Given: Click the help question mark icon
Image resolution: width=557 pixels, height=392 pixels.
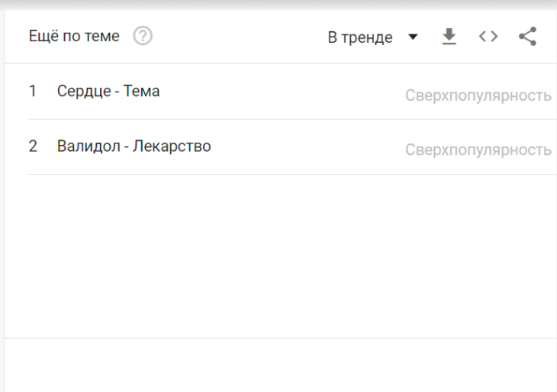Looking at the screenshot, I should click(140, 37).
